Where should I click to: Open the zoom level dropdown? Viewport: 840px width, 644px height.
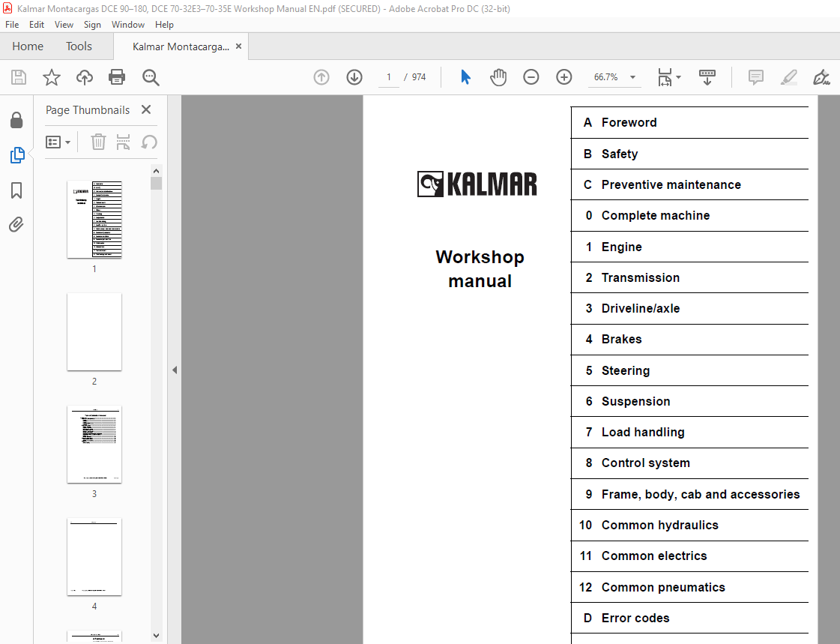tap(632, 77)
